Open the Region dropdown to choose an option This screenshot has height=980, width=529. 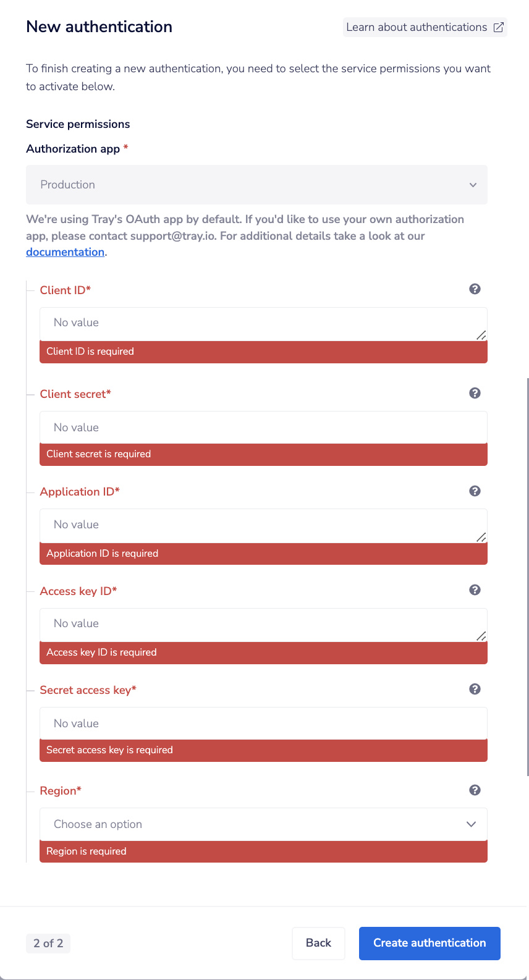pyautogui.click(x=263, y=824)
